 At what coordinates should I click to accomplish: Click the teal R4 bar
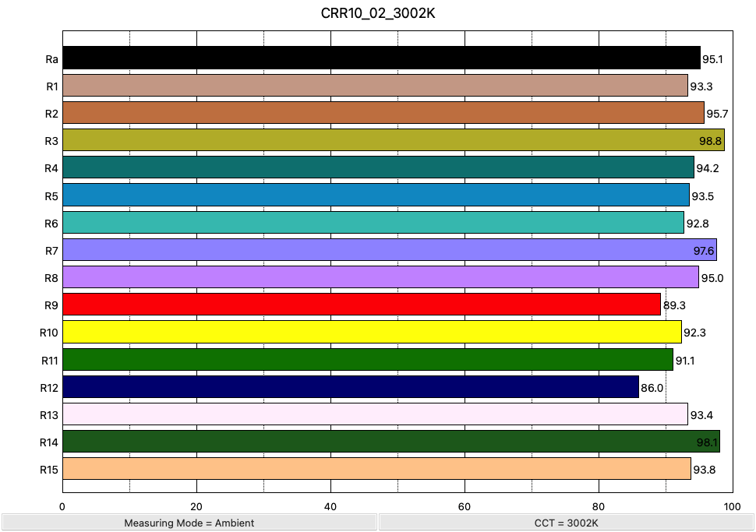click(379, 167)
